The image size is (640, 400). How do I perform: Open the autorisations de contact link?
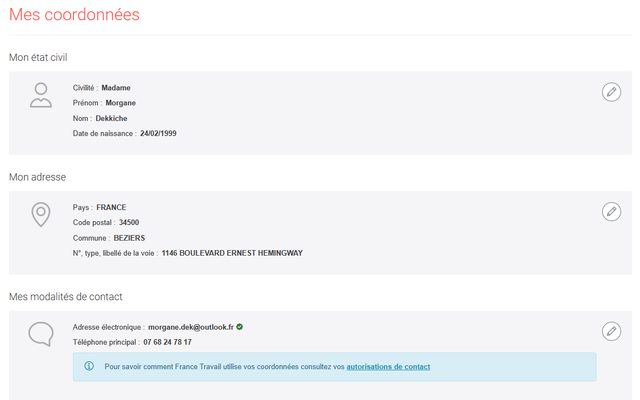pyautogui.click(x=388, y=367)
